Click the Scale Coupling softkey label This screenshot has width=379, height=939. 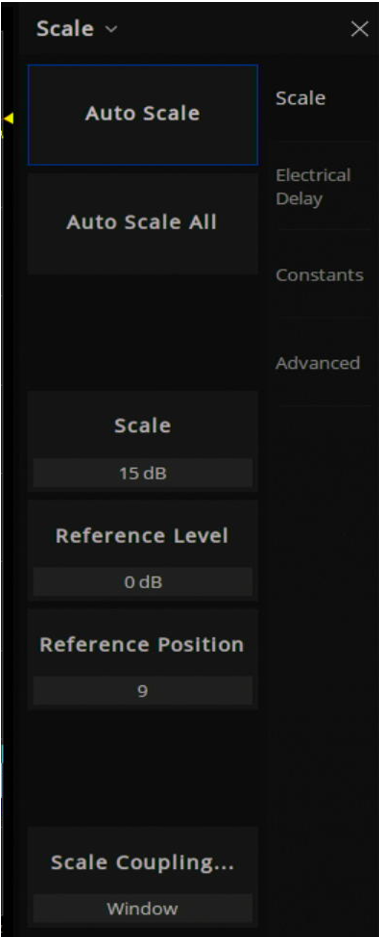[x=142, y=862]
